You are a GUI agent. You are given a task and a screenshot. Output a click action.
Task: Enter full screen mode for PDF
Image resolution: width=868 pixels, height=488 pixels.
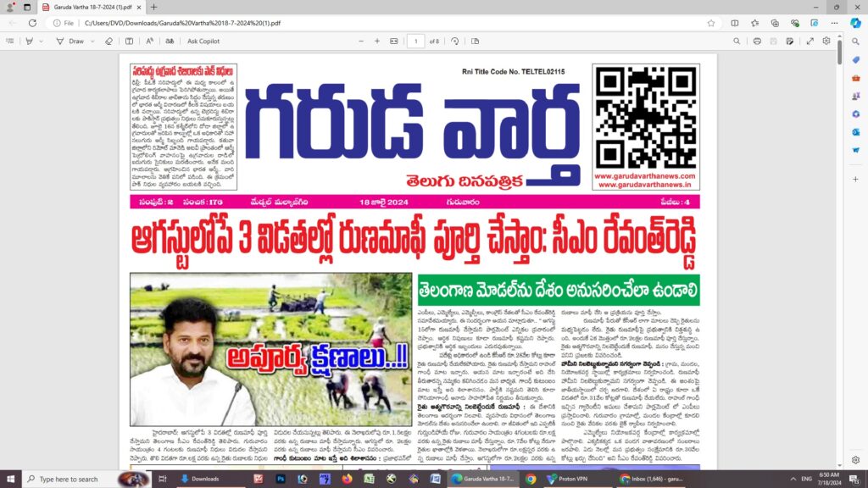coord(810,41)
